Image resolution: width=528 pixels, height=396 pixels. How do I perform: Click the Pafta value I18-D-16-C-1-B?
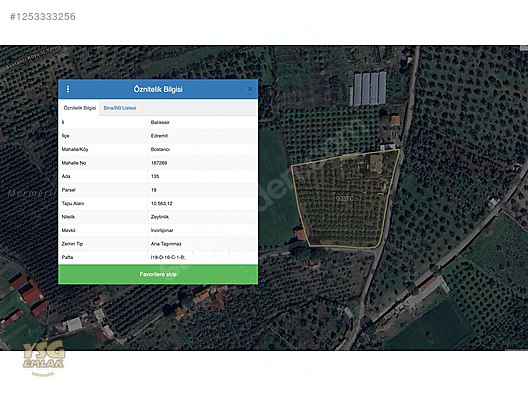click(168, 257)
